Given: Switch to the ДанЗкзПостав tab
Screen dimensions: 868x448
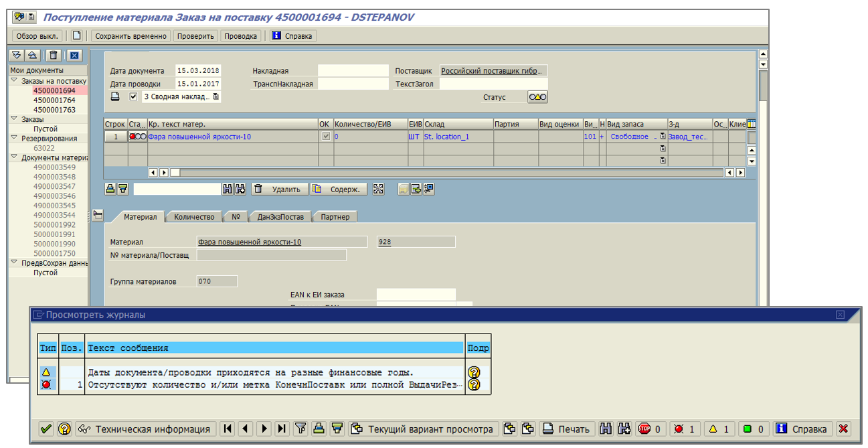Looking at the screenshot, I should (280, 216).
